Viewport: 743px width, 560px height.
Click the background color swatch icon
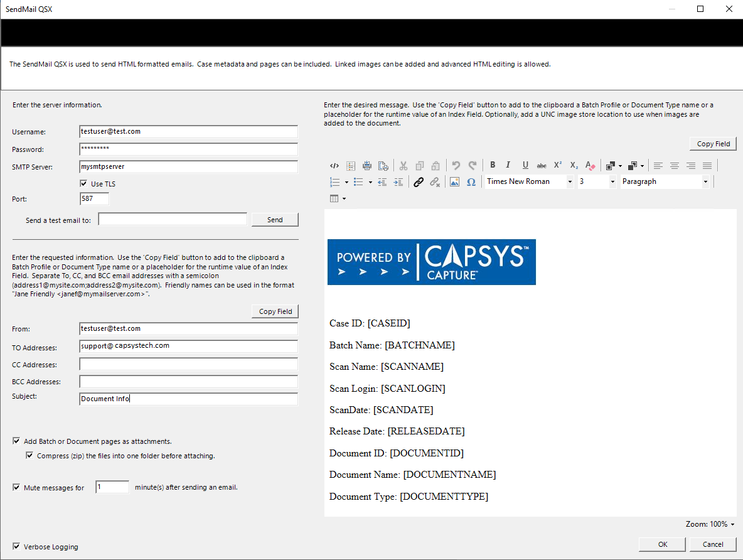click(633, 166)
